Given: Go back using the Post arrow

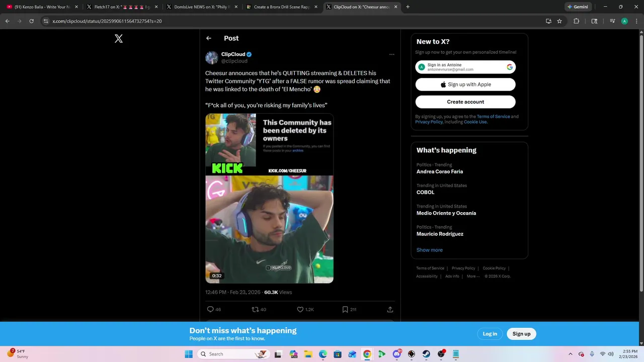Looking at the screenshot, I should pos(209,38).
